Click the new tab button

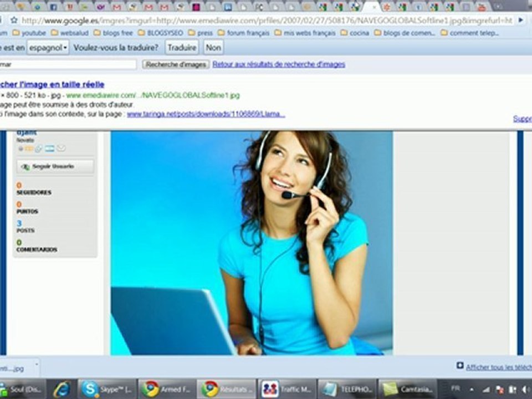click(498, 7)
